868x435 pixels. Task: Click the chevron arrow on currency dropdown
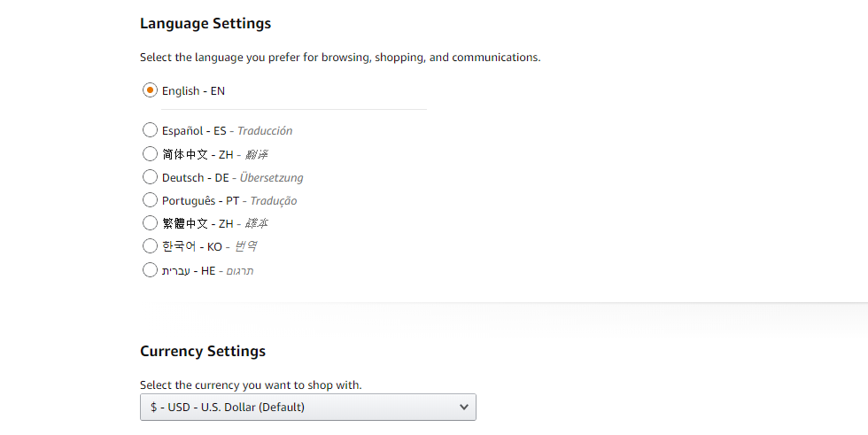pyautogui.click(x=464, y=407)
